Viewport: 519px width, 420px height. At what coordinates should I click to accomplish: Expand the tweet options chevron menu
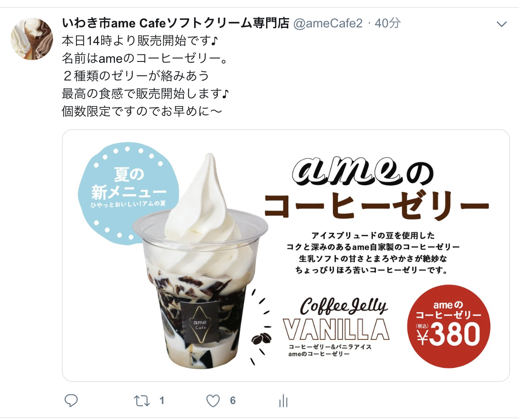point(502,24)
